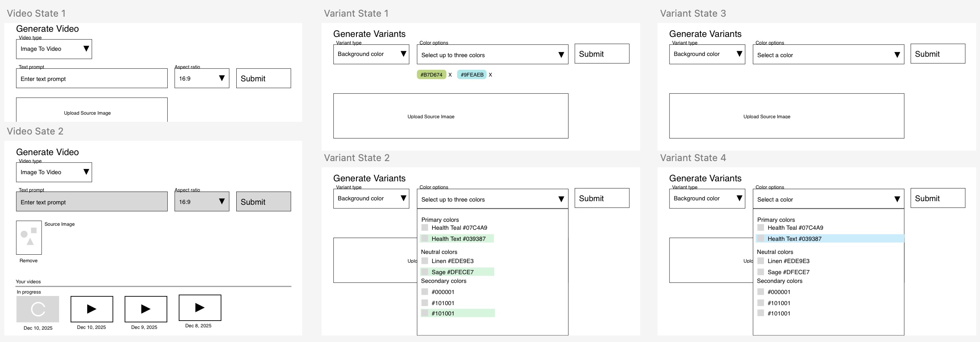Click the in-progress video spinner thumbnail
980x342 pixels.
(38, 309)
